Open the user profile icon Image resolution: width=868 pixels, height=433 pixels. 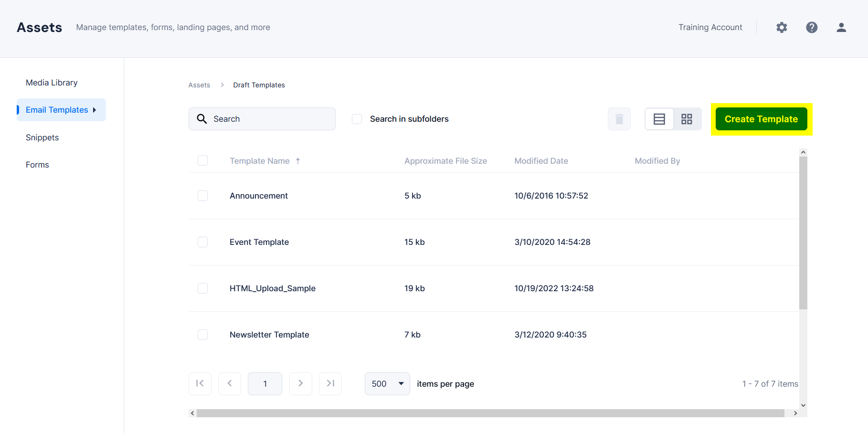(841, 27)
